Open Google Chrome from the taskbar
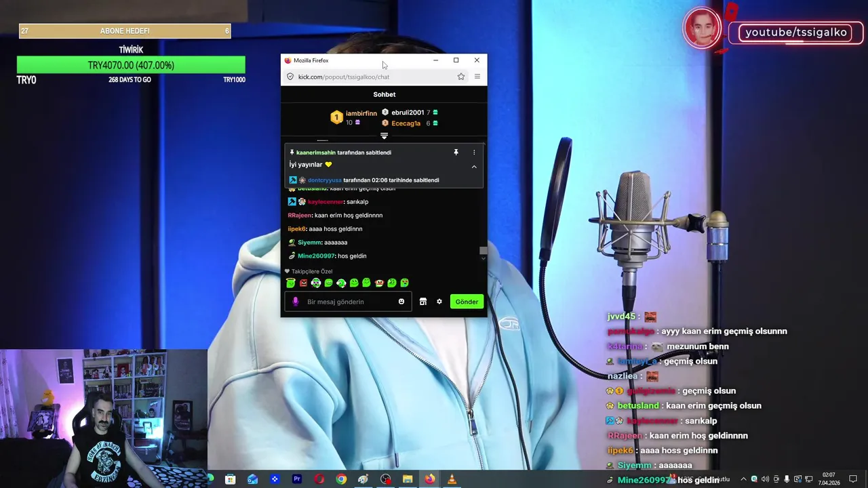This screenshot has height=488, width=868. 341,479
